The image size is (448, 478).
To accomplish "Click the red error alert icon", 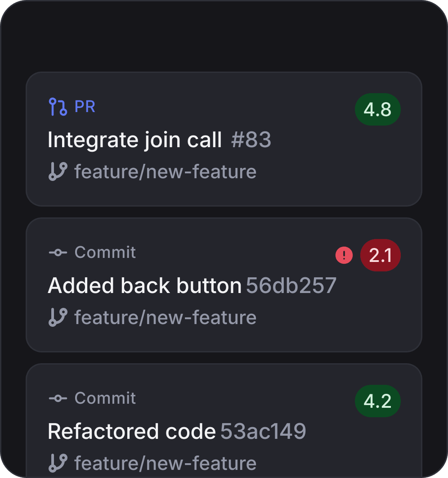I will coord(344,256).
